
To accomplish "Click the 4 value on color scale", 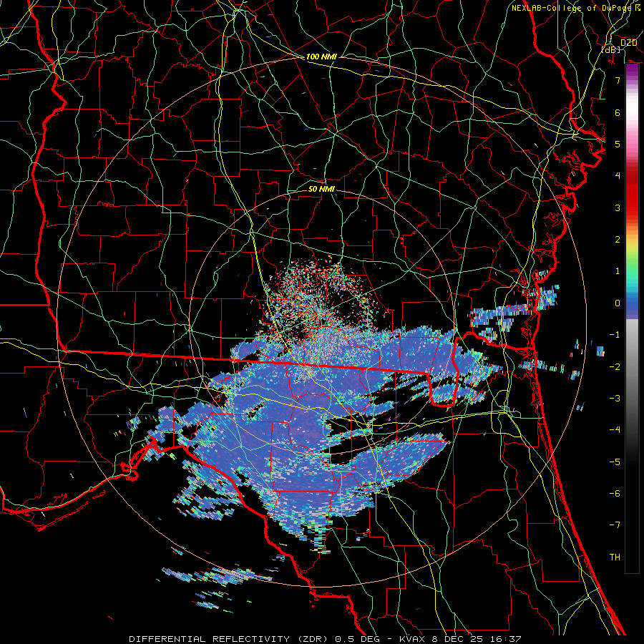I will (x=618, y=175).
